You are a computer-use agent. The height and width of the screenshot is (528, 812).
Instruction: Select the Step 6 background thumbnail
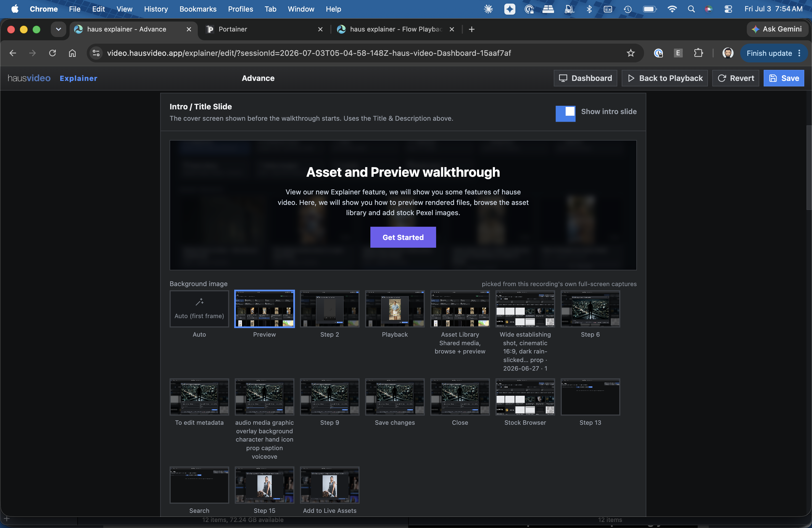click(x=590, y=309)
